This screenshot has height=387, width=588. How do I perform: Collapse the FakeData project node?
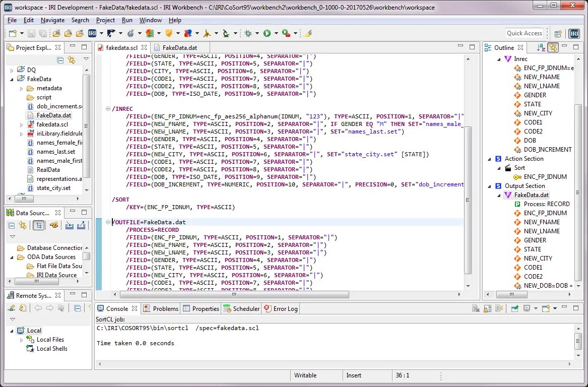12,79
